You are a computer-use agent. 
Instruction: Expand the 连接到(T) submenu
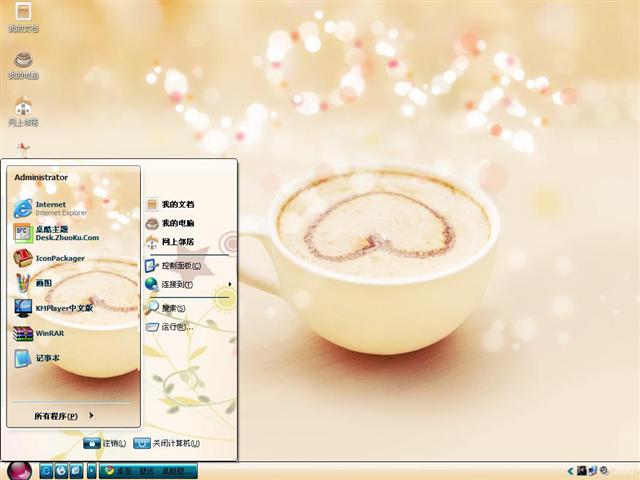click(189, 284)
